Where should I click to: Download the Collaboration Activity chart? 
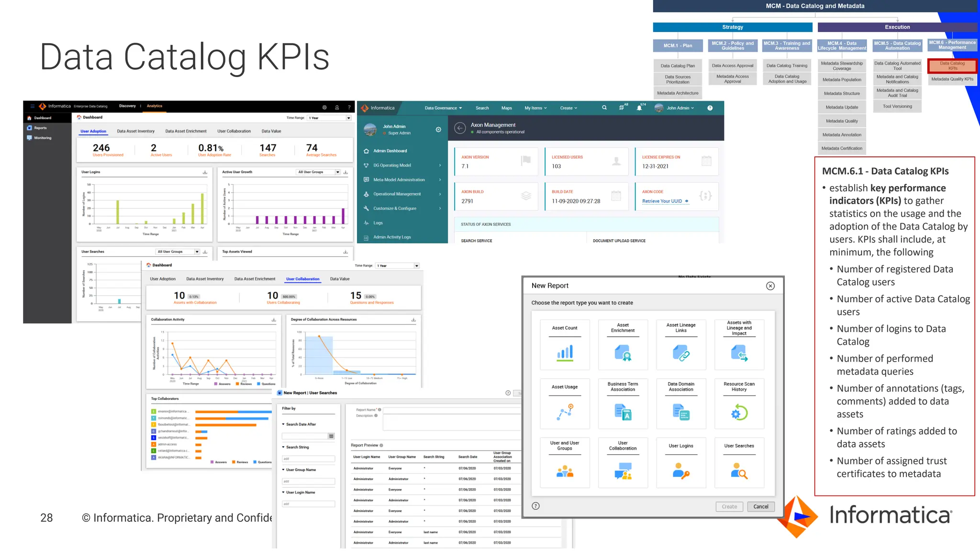tap(274, 320)
